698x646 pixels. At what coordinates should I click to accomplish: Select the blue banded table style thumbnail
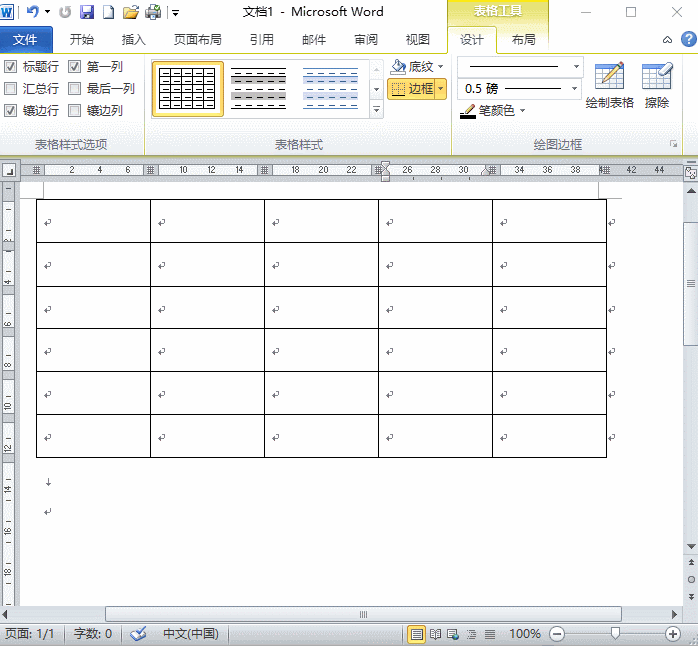click(330, 89)
